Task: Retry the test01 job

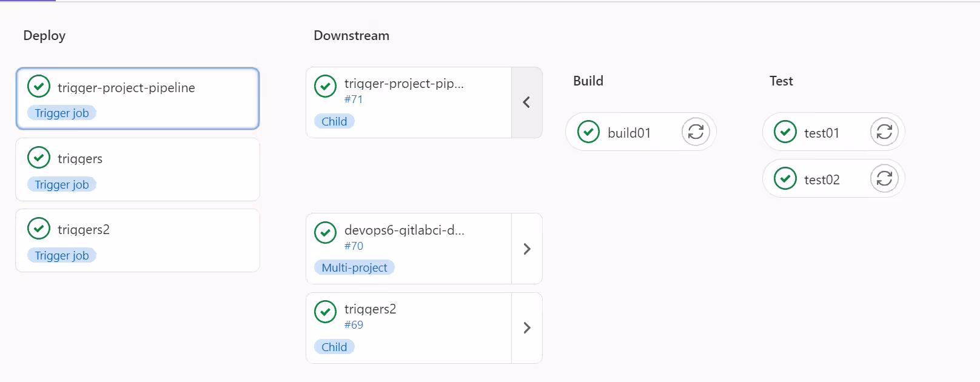Action: click(884, 132)
